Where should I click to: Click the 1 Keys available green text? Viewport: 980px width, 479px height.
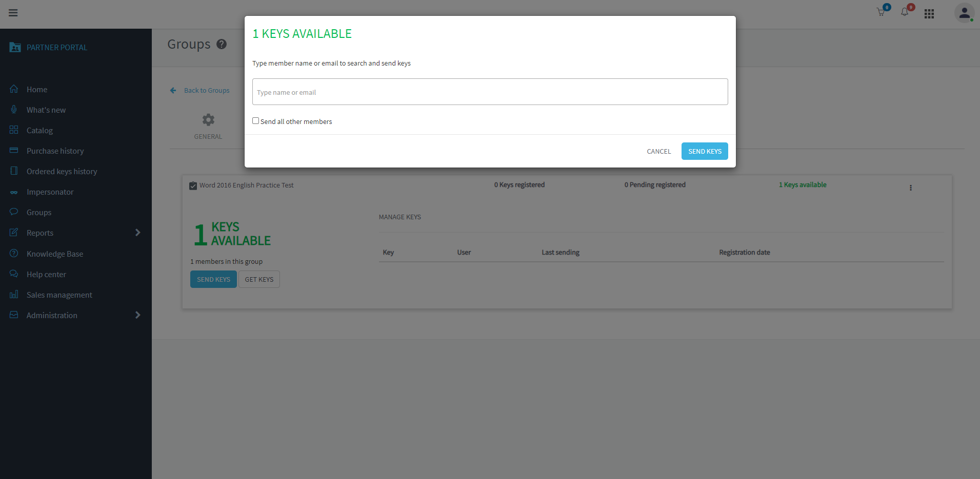click(803, 184)
